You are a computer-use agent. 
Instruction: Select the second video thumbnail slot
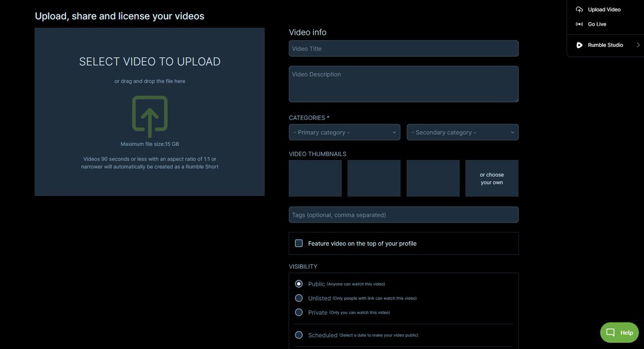coord(374,178)
